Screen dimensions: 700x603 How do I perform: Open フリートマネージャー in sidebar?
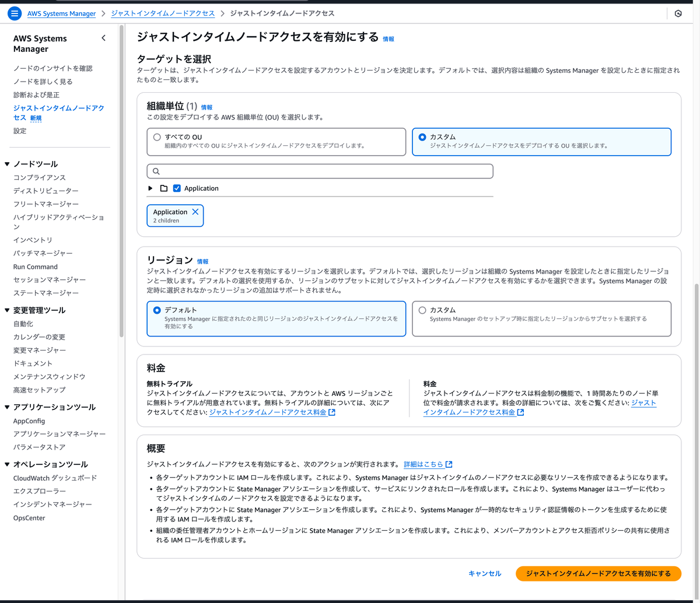tap(46, 204)
